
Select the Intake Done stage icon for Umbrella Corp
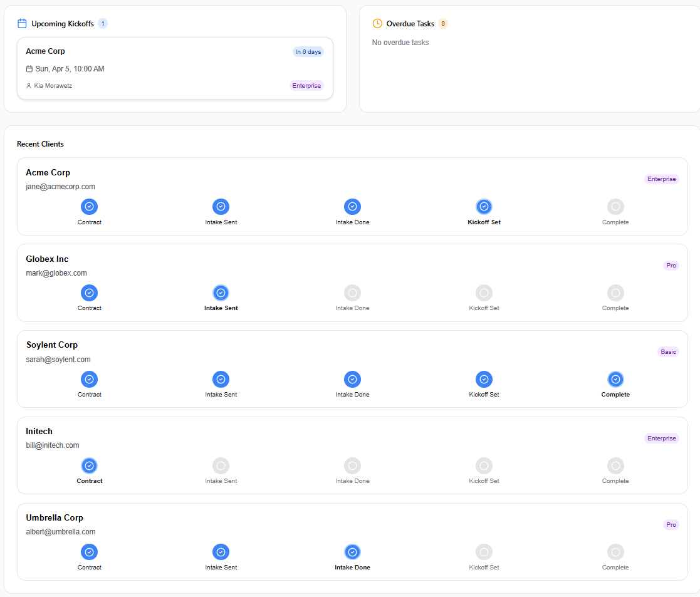(352, 552)
